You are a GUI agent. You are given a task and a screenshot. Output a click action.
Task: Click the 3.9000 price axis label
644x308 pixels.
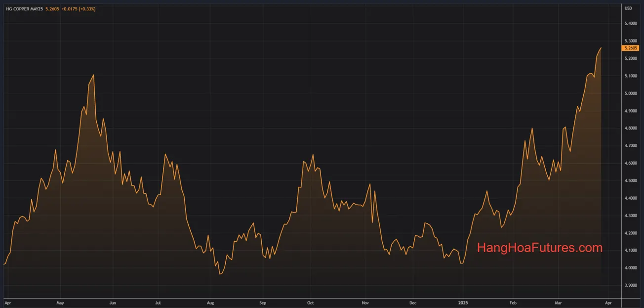[631, 285]
